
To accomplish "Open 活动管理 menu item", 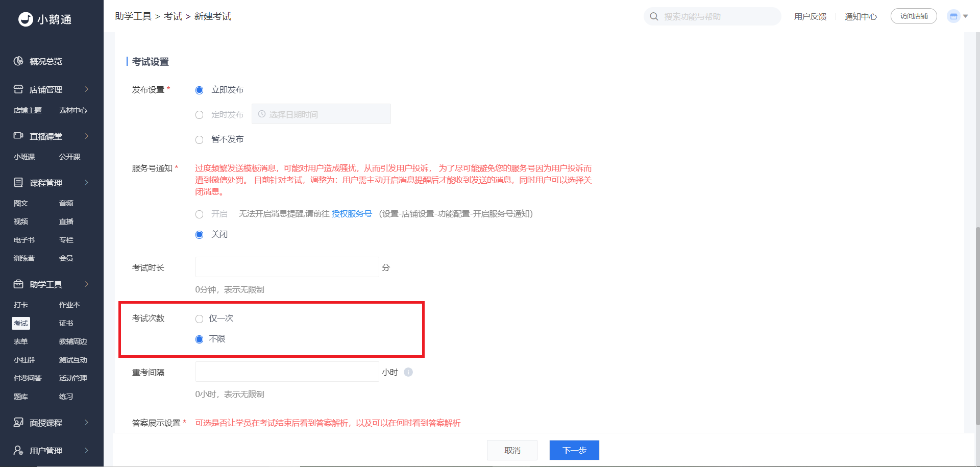I will click(x=73, y=378).
